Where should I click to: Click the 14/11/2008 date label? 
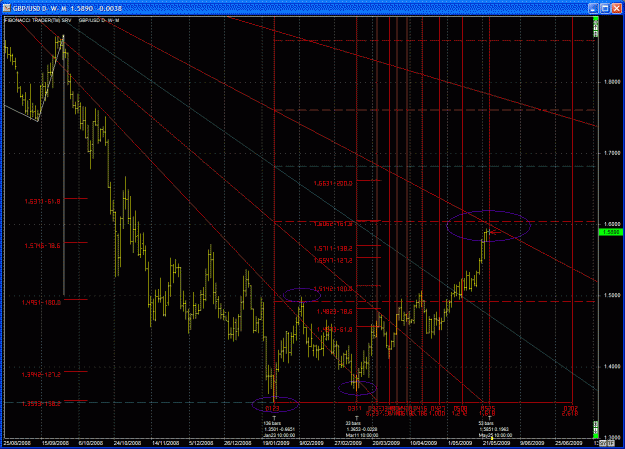164,443
